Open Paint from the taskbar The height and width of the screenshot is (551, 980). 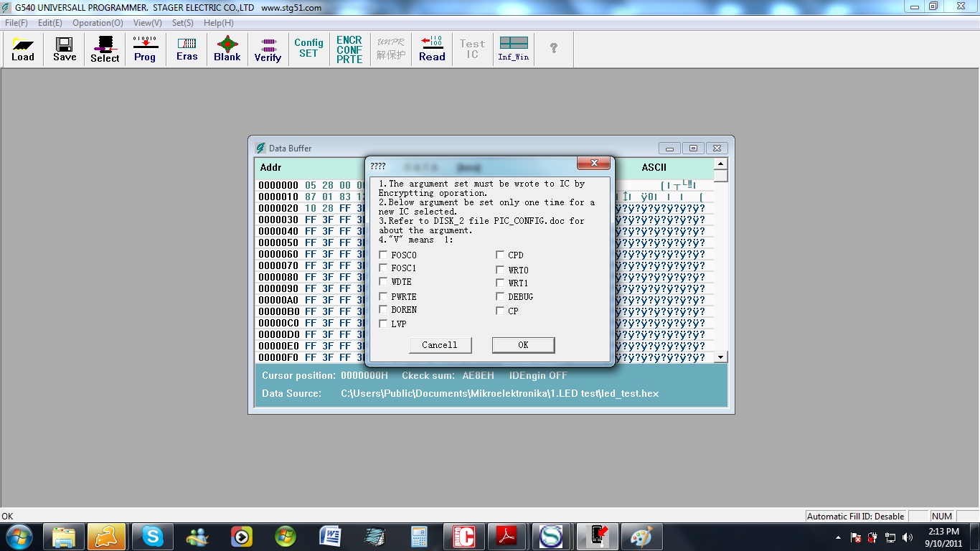[x=641, y=537]
